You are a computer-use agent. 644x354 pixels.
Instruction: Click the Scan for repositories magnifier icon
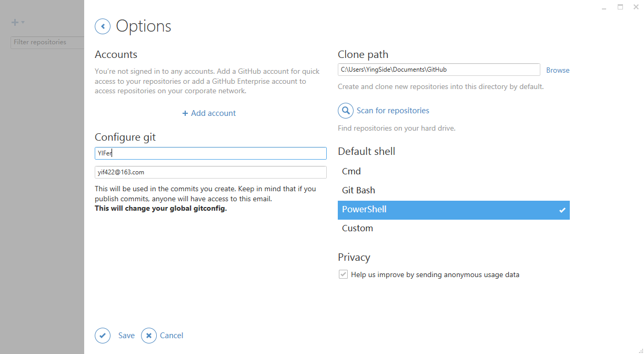tap(346, 111)
